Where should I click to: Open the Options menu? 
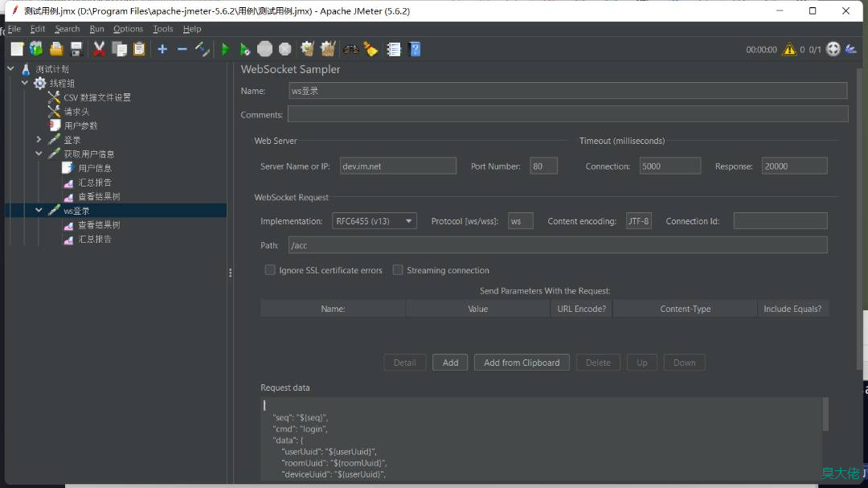128,29
